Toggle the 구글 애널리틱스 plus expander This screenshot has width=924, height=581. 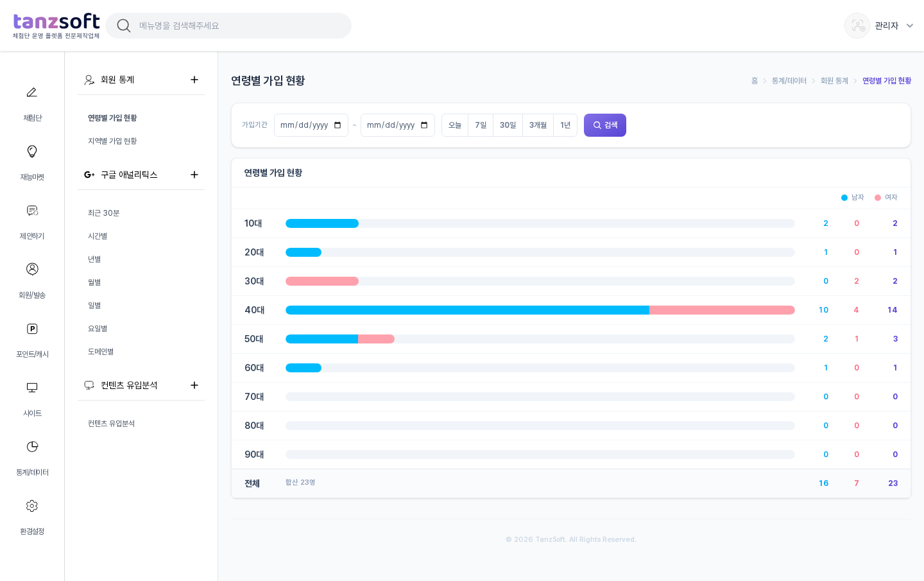tap(194, 175)
